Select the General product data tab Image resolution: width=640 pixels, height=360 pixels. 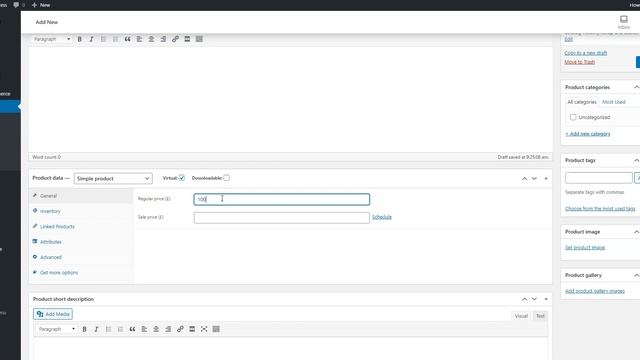(81, 196)
